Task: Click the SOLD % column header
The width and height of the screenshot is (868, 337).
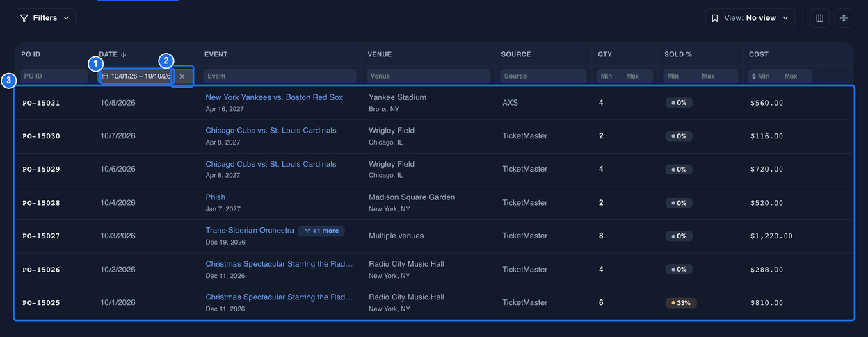Action: [678, 54]
